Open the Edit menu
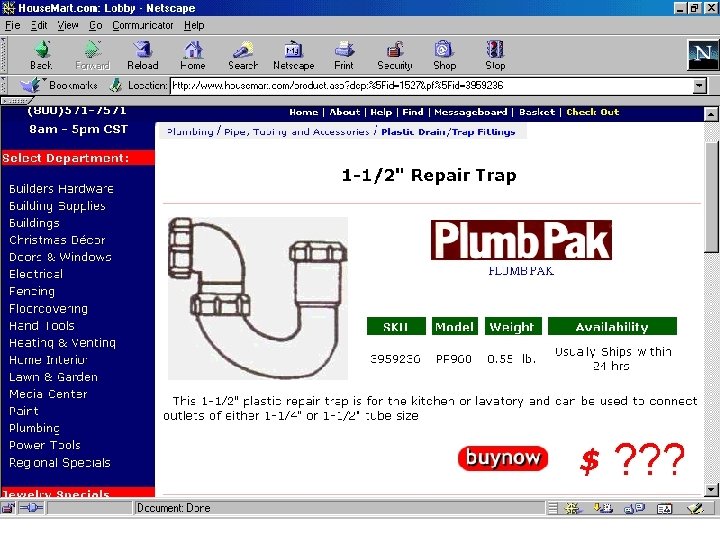Screen dimensions: 720x540 click(39, 25)
